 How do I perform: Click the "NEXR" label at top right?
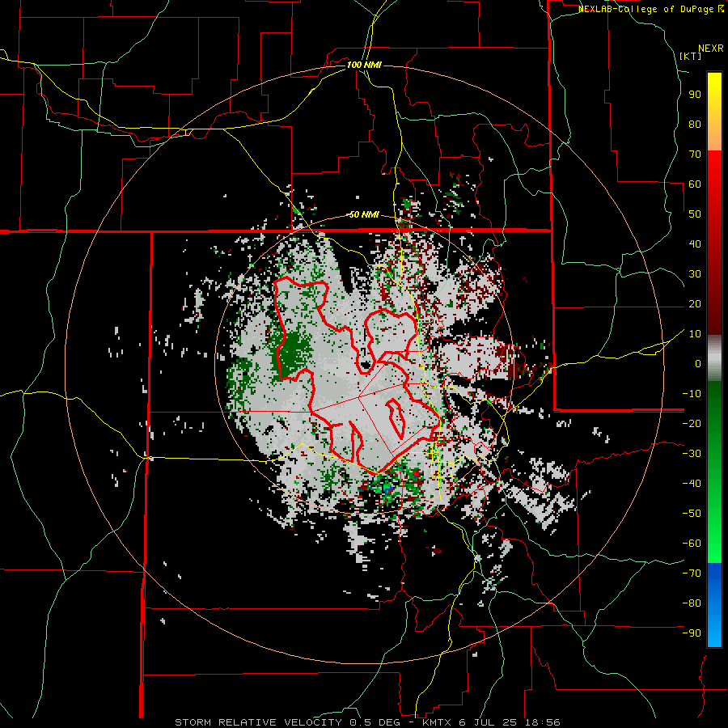[711, 49]
